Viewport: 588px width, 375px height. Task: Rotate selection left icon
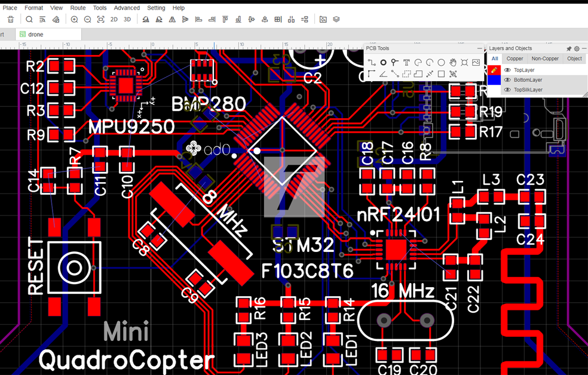pos(146,20)
